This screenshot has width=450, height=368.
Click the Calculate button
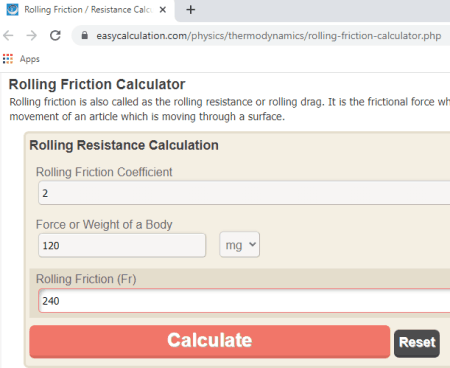tap(209, 341)
